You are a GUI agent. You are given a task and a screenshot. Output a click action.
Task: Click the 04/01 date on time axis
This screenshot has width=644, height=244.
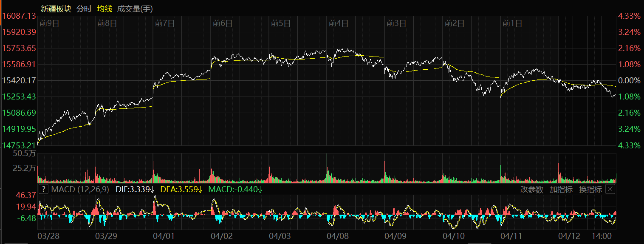coord(164,235)
